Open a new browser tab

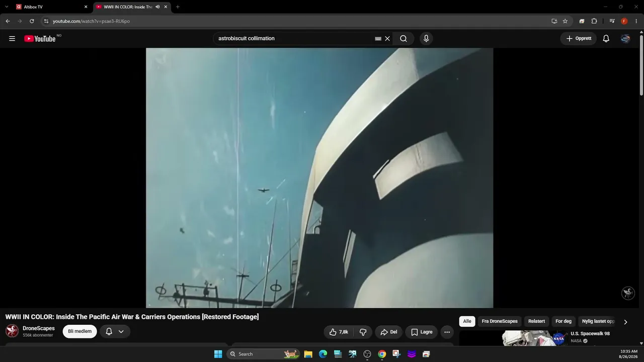(178, 7)
